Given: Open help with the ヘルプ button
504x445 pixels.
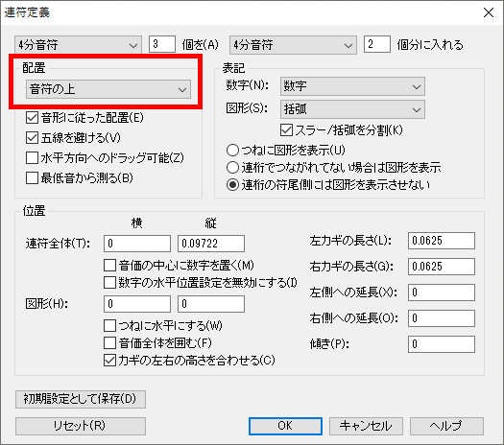Looking at the screenshot, I should (x=446, y=426).
